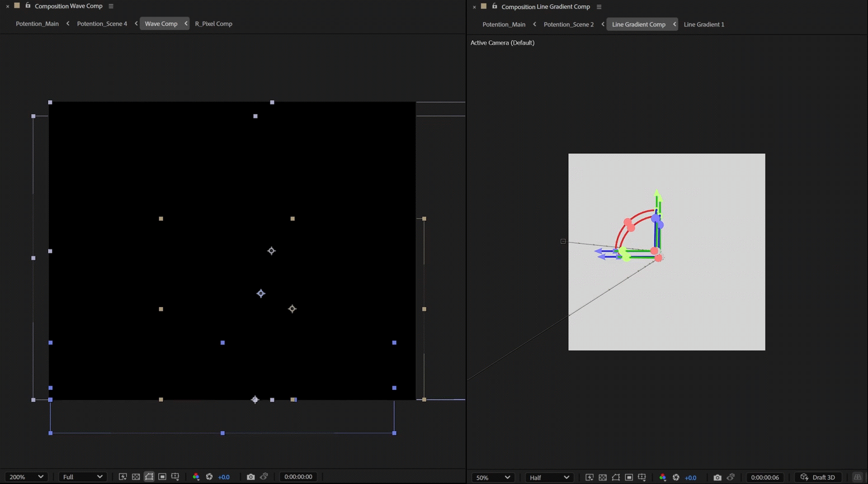Open grid and guide options in Wave Comp viewer
The image size is (868, 484).
pos(175,477)
